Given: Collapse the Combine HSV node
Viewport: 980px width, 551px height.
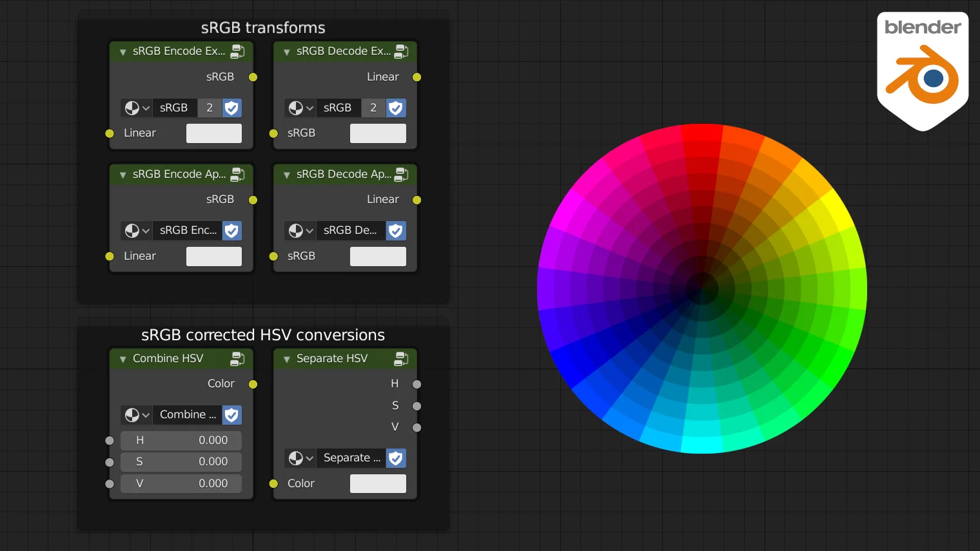Looking at the screenshot, I should (x=123, y=359).
